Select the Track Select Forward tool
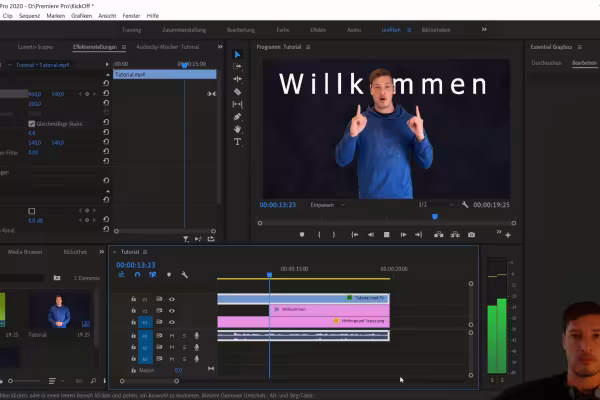 point(237,66)
